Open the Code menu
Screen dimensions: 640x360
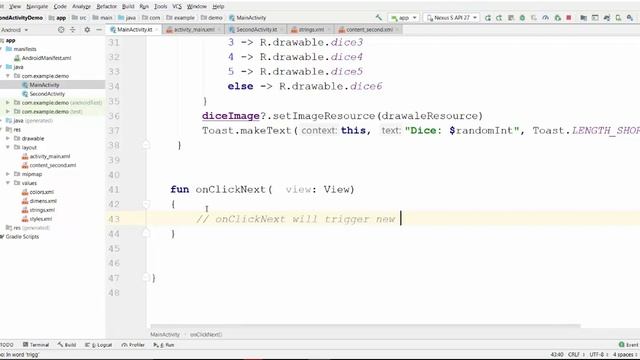(60, 7)
